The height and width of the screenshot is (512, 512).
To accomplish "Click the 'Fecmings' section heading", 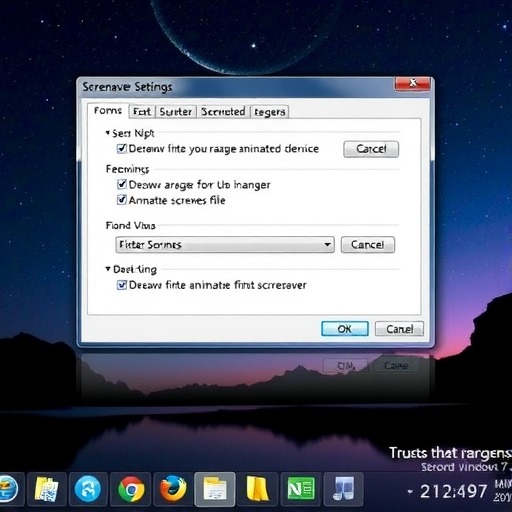I will pos(127,169).
